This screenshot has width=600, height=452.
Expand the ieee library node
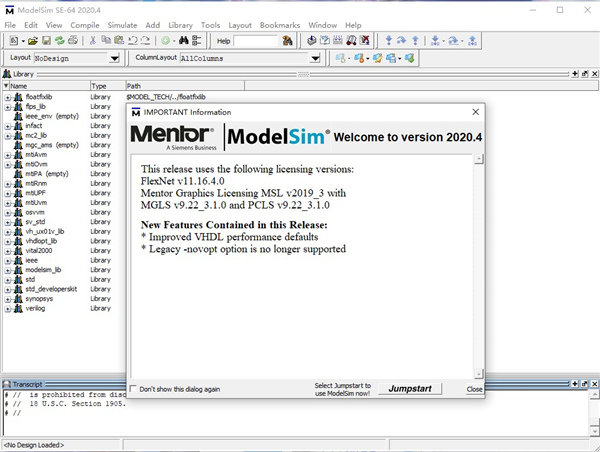coord(7,259)
